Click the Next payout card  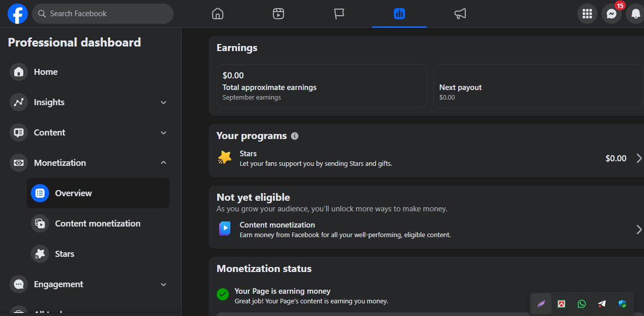click(539, 86)
